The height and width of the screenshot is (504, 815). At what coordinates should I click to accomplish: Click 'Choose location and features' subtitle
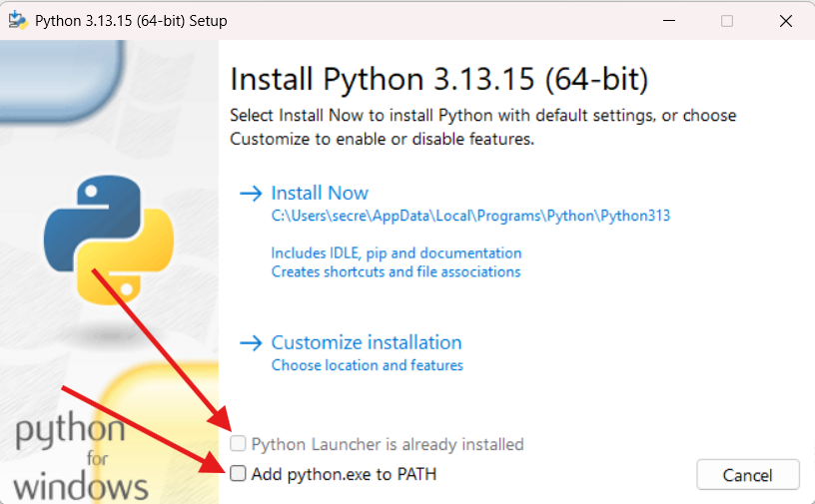(367, 365)
